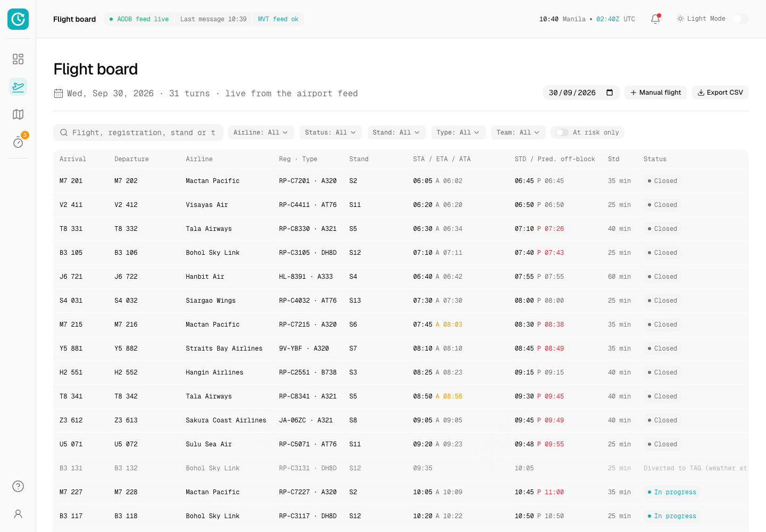Image resolution: width=766 pixels, height=532 pixels.
Task: Open the notifications bell
Action: point(655,19)
